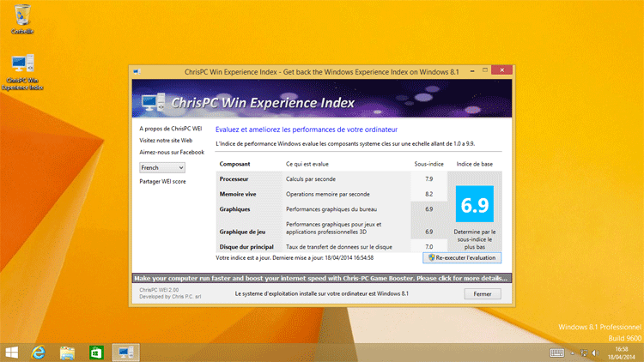Select the Memoire vive row label

click(x=237, y=194)
